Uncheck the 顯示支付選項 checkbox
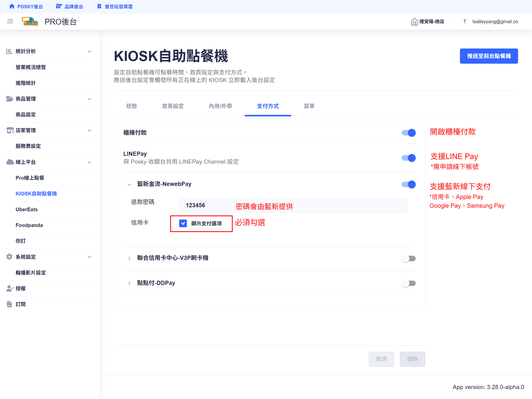Screen dimensions: 532x399 [183, 223]
